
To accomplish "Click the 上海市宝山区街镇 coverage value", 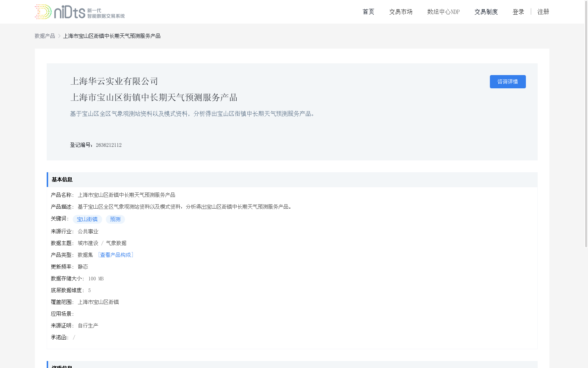I will coord(98,302).
